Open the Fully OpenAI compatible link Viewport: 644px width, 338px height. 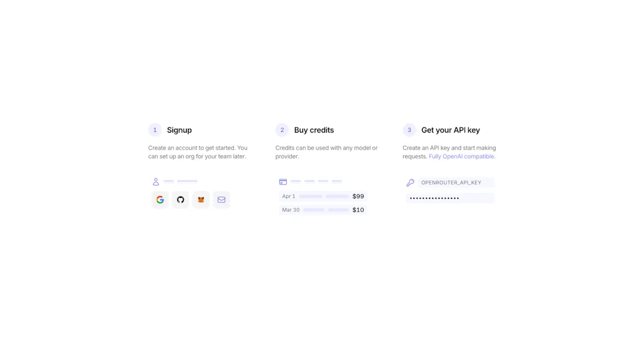click(x=461, y=156)
